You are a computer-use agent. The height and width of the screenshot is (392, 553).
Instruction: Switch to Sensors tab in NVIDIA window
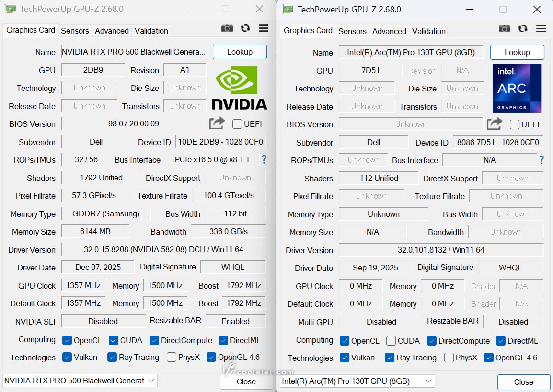click(75, 31)
